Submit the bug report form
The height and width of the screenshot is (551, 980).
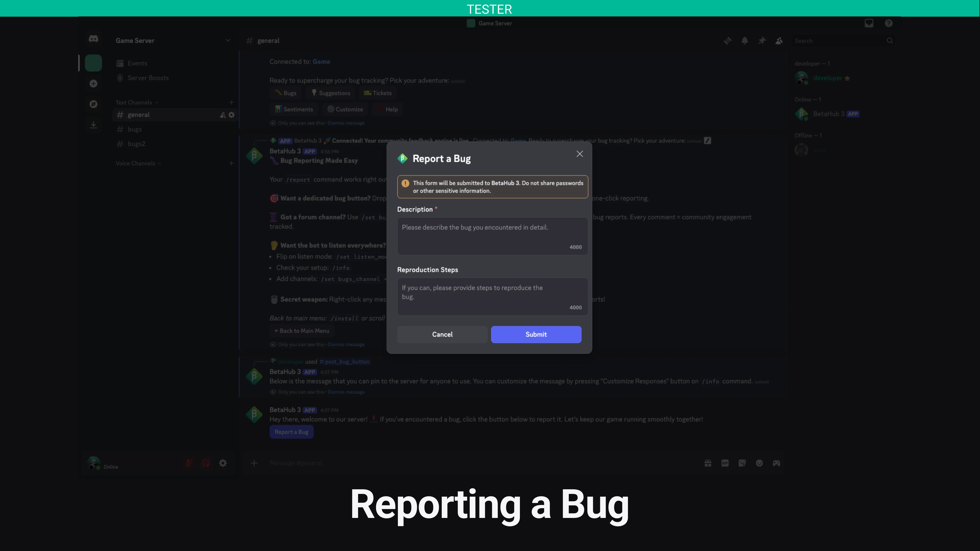pos(536,334)
